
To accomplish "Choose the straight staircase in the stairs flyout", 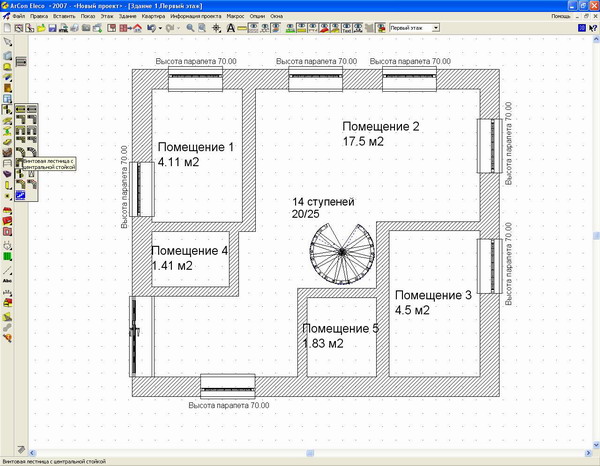I will (21, 109).
